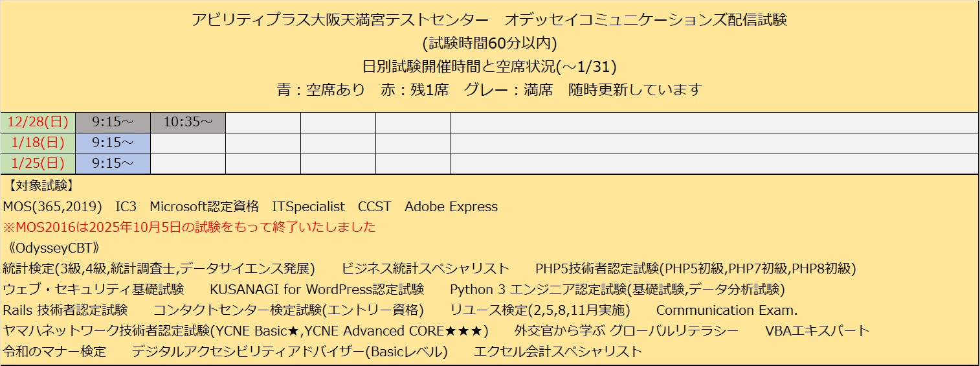Click the 1/25(日) date cell

tap(38, 164)
